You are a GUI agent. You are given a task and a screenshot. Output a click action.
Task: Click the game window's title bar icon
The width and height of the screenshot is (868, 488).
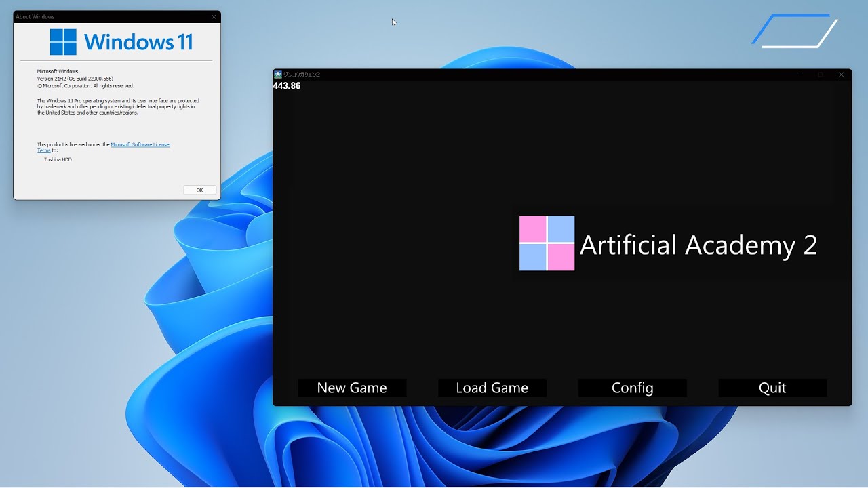(x=278, y=75)
